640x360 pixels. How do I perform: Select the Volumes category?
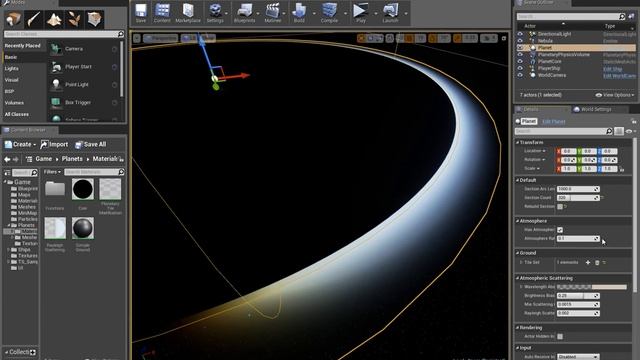pos(14,103)
